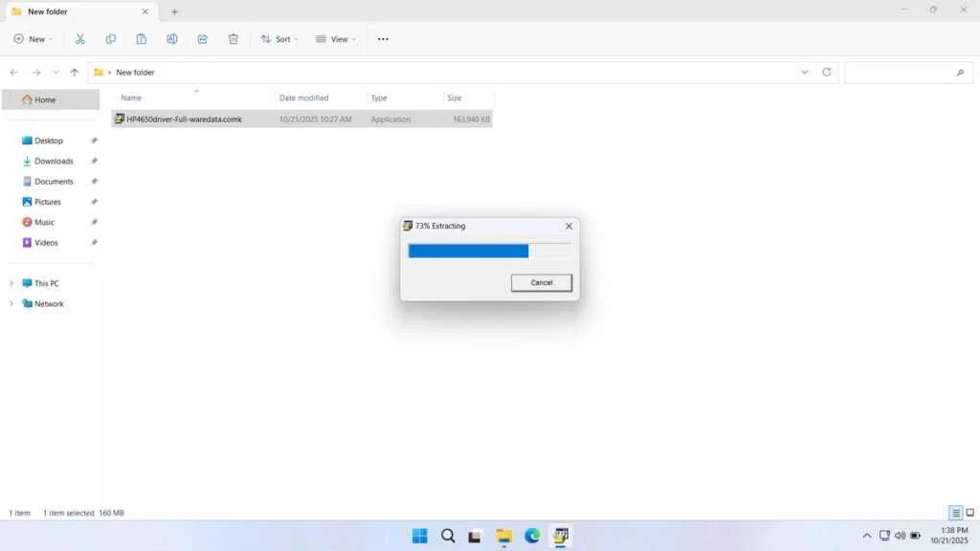Click the Delete trash icon
The height and width of the screenshot is (551, 980).
tap(233, 38)
